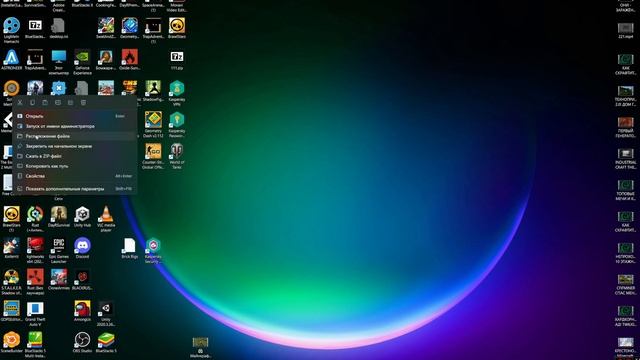
Task: Select the Unity Hub desktop icon
Action: coord(82,217)
